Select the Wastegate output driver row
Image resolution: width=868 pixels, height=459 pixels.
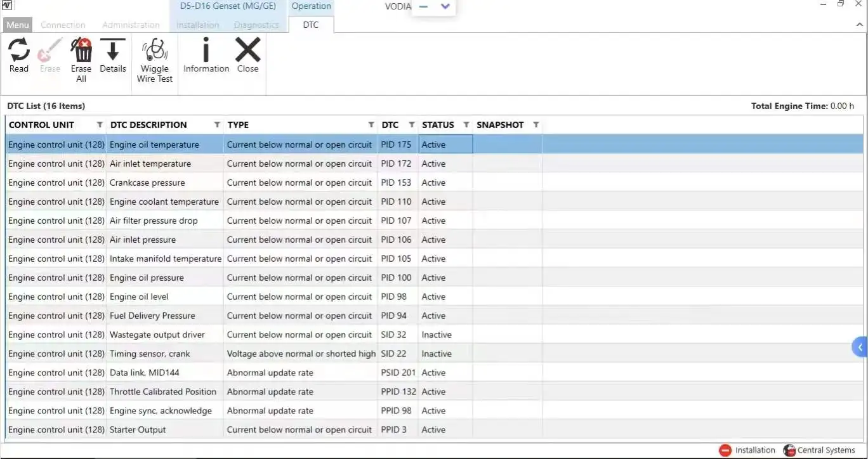point(434,335)
